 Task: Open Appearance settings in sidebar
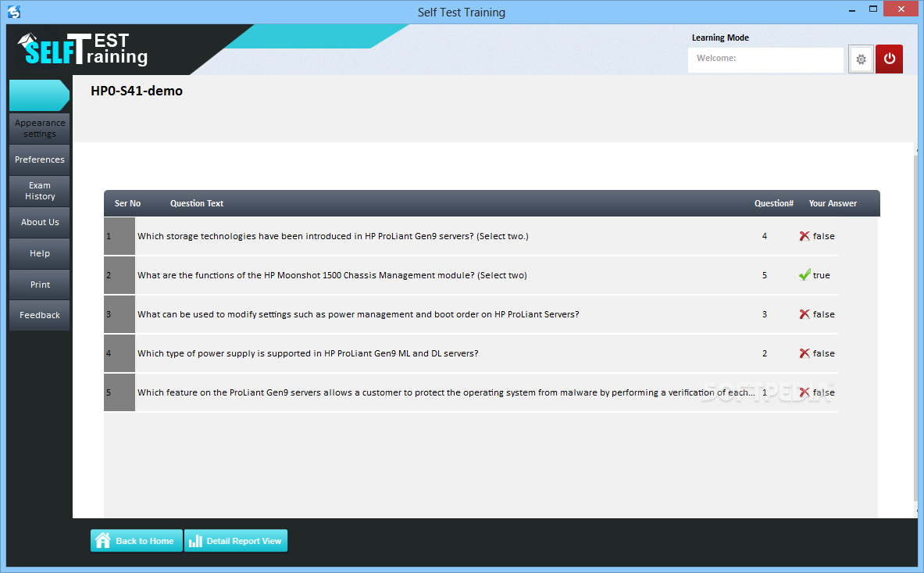[x=40, y=128]
